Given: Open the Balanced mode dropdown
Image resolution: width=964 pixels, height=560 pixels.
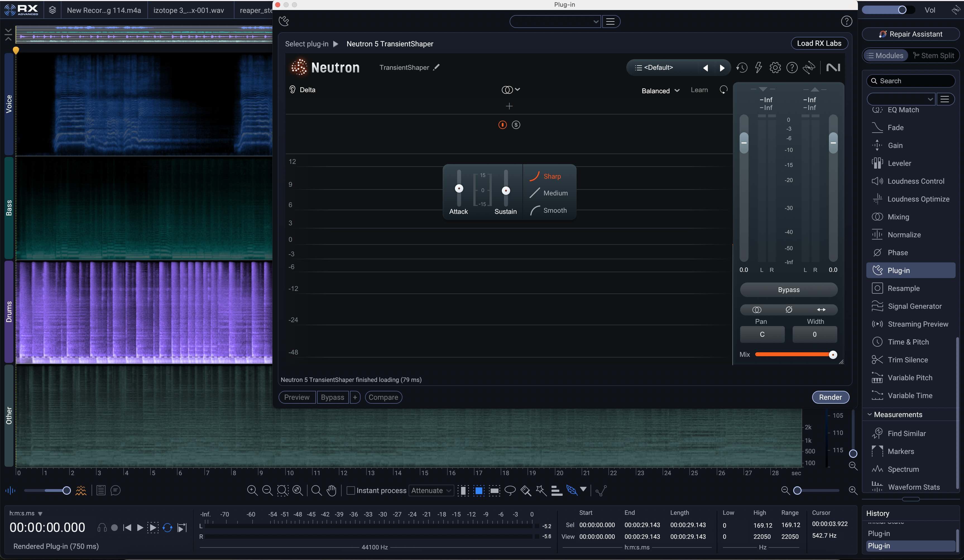Looking at the screenshot, I should tap(660, 91).
